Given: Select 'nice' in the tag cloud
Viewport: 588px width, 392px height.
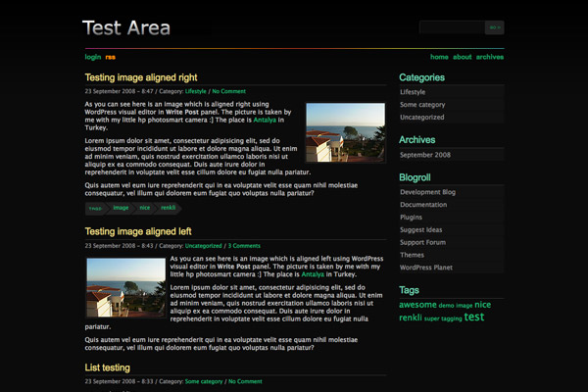Looking at the screenshot, I should [482, 305].
